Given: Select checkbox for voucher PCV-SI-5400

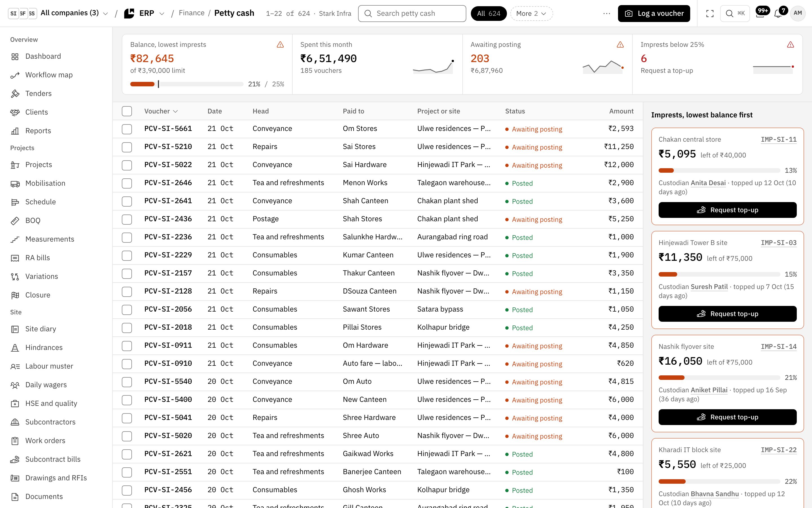Looking at the screenshot, I should [127, 400].
